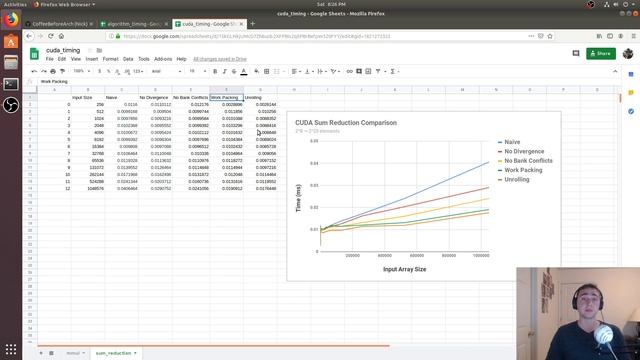The image size is (640, 360).
Task: Switch to CoffeeBeforeArch browser tab
Action: tap(60, 24)
